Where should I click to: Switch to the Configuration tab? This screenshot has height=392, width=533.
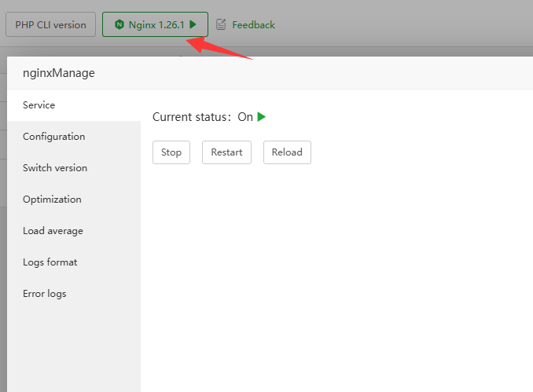coord(53,137)
